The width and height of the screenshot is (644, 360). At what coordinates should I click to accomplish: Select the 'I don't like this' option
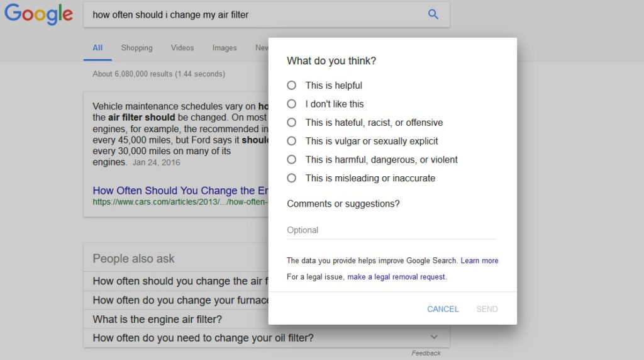tap(292, 104)
